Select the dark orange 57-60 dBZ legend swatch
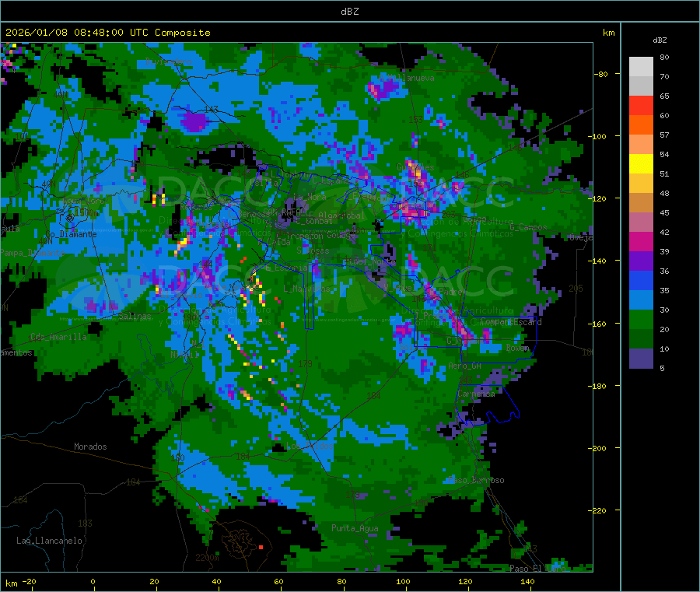700x592 pixels. tap(641, 125)
